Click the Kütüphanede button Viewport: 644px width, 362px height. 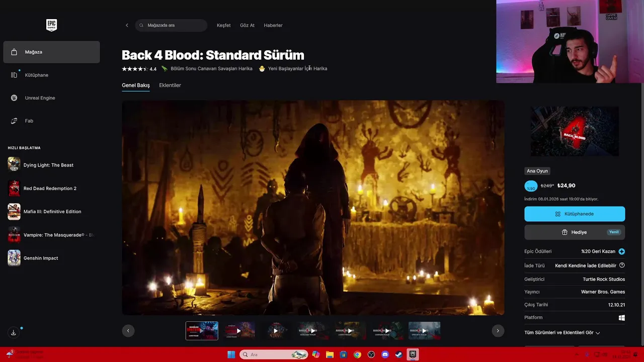click(x=575, y=214)
